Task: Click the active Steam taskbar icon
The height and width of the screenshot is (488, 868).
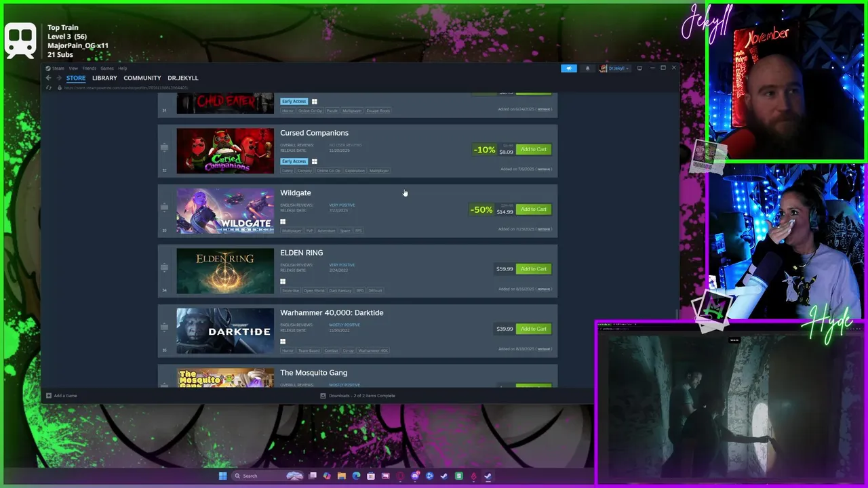Action: [x=488, y=476]
